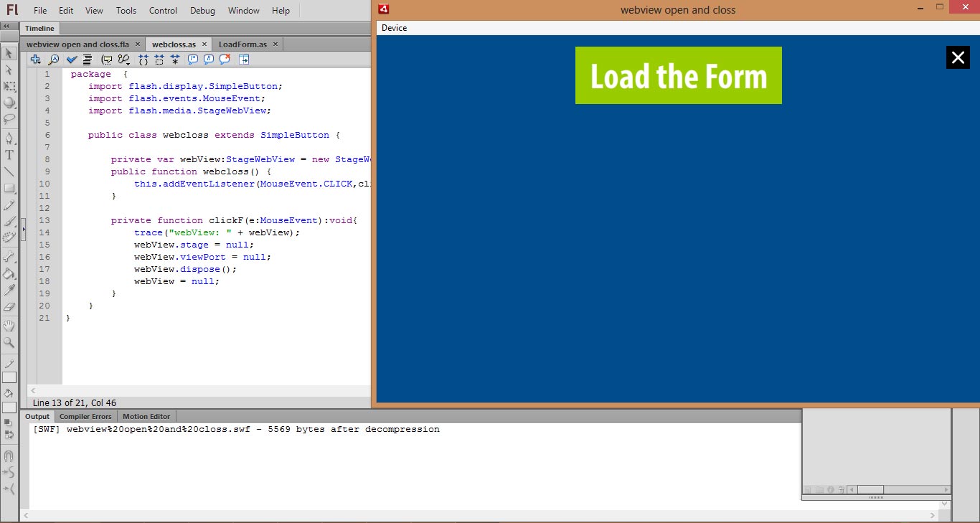Click the stroke color swatch
Image resolution: width=980 pixels, height=523 pixels.
(x=9, y=377)
